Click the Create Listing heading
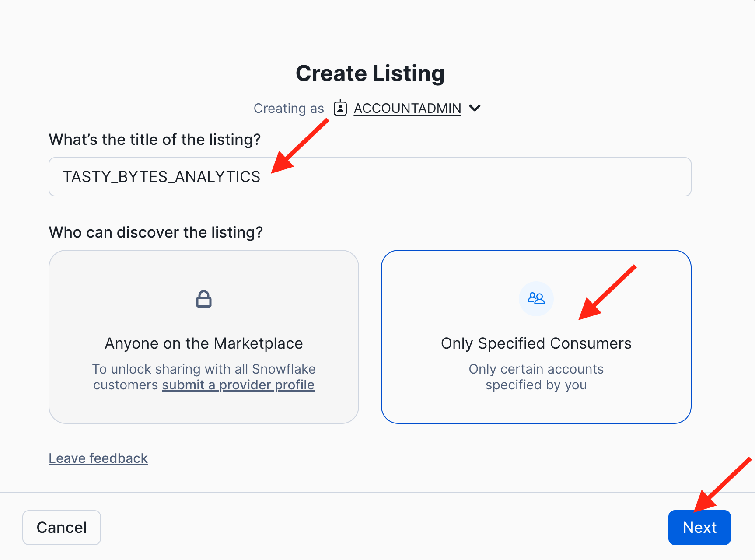 [x=370, y=73]
